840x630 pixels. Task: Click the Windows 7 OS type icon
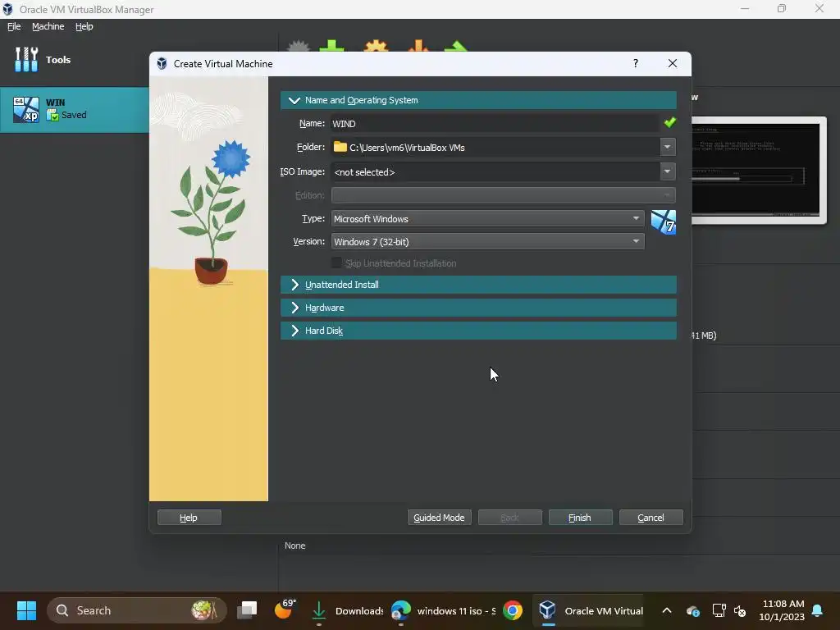(663, 222)
